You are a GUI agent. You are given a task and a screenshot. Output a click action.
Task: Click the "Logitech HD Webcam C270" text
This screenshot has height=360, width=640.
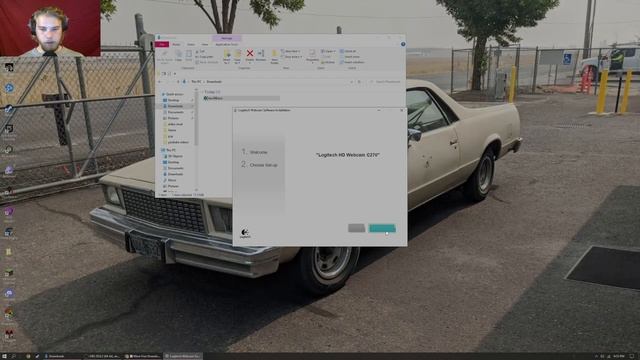click(x=348, y=155)
